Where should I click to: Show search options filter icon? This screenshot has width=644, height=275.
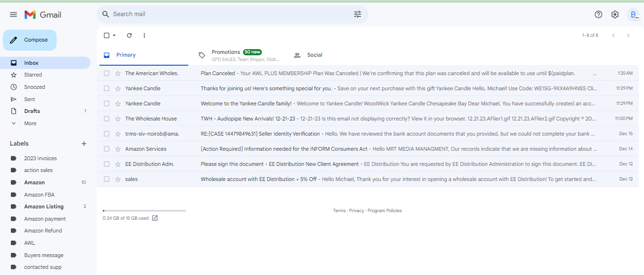pos(358,14)
